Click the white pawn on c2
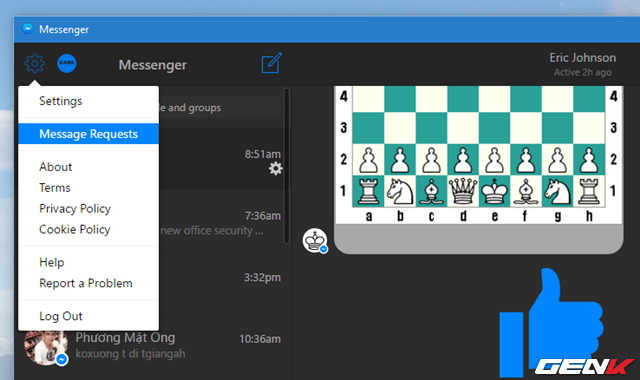This screenshot has height=380, width=640. pos(431,160)
